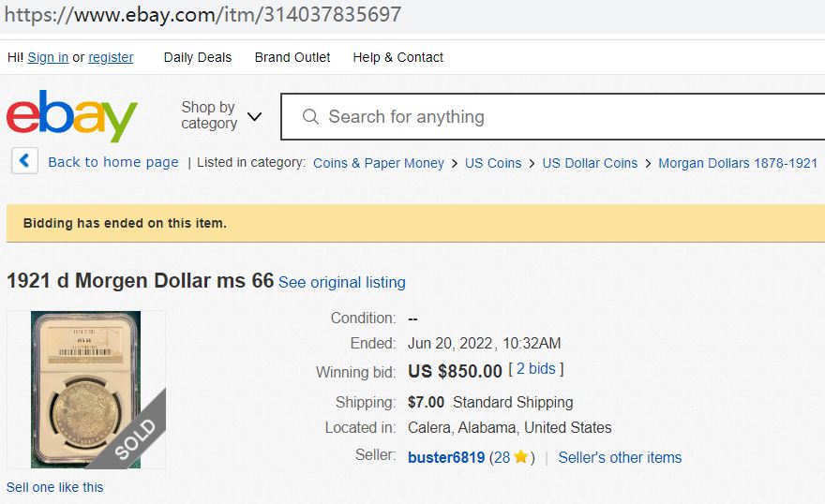Open US Dollar Coins breadcrumb
Image resolution: width=825 pixels, height=504 pixels.
590,163
